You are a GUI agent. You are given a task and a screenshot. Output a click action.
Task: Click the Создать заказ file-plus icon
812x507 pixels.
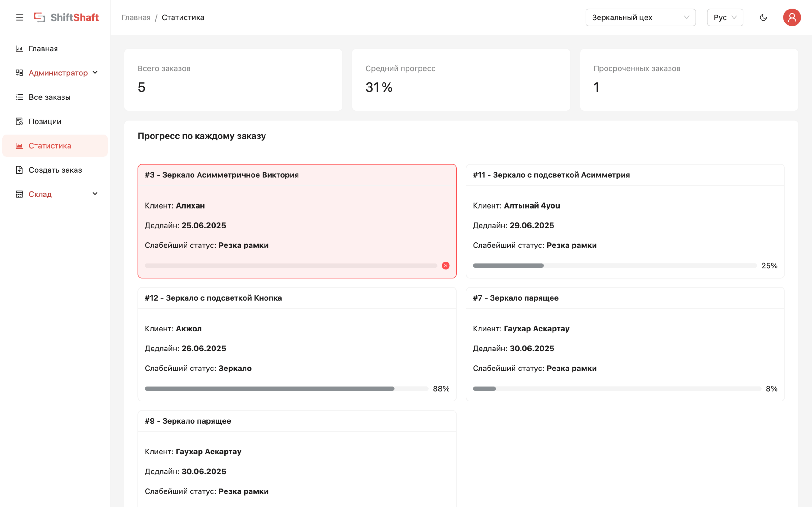[x=19, y=170]
